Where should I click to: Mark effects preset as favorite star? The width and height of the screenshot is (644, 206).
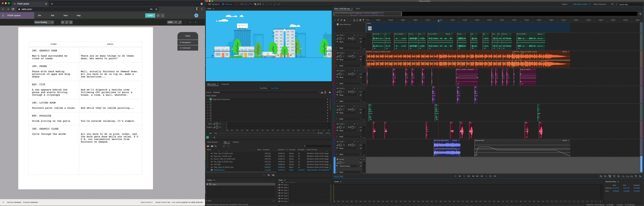[x=330, y=92]
